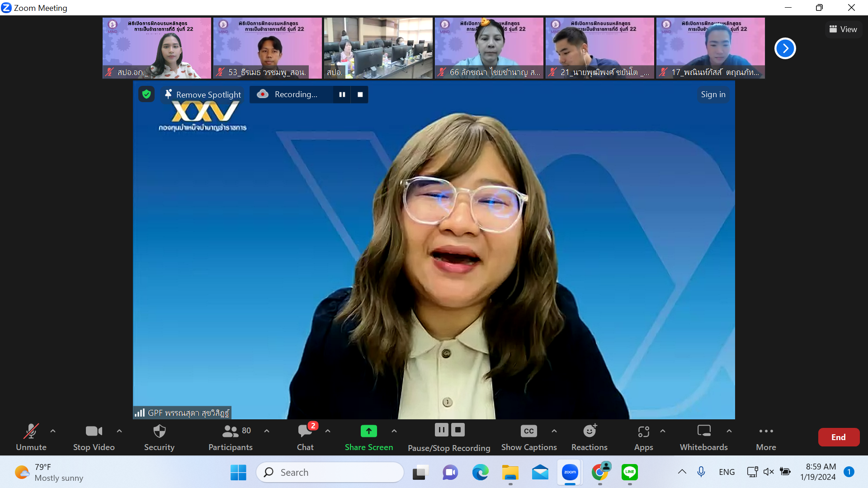Screen dimensions: 868x488
Task: Open the View layout menu
Action: point(843,29)
